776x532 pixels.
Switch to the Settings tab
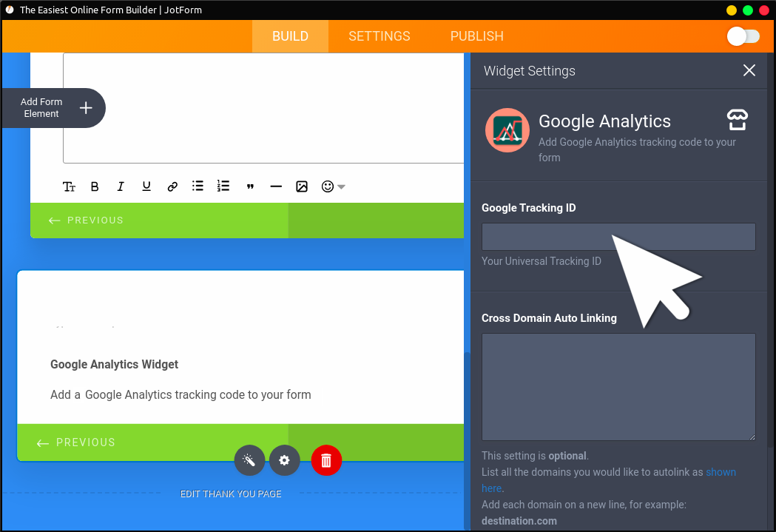point(379,36)
